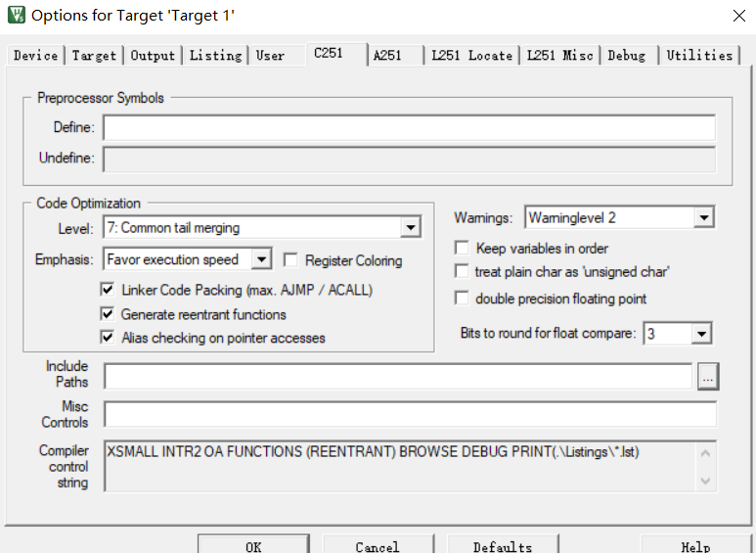Open the Warnings level dropdown

[703, 217]
